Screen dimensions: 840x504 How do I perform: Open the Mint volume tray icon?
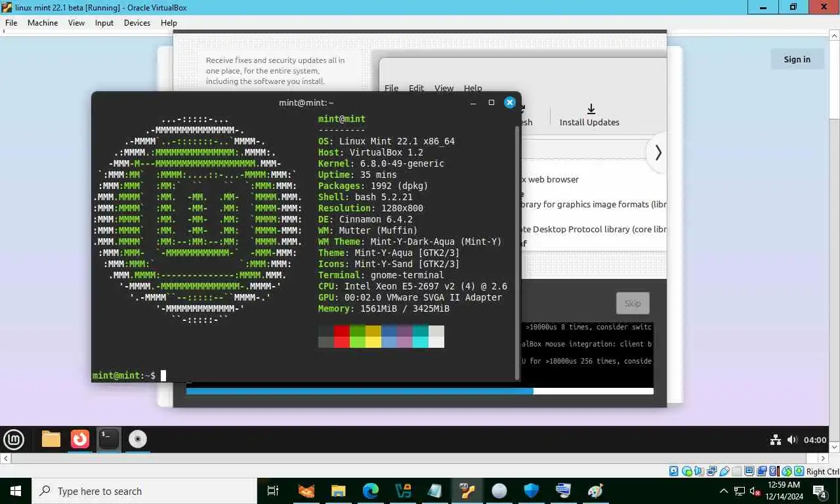[792, 440]
